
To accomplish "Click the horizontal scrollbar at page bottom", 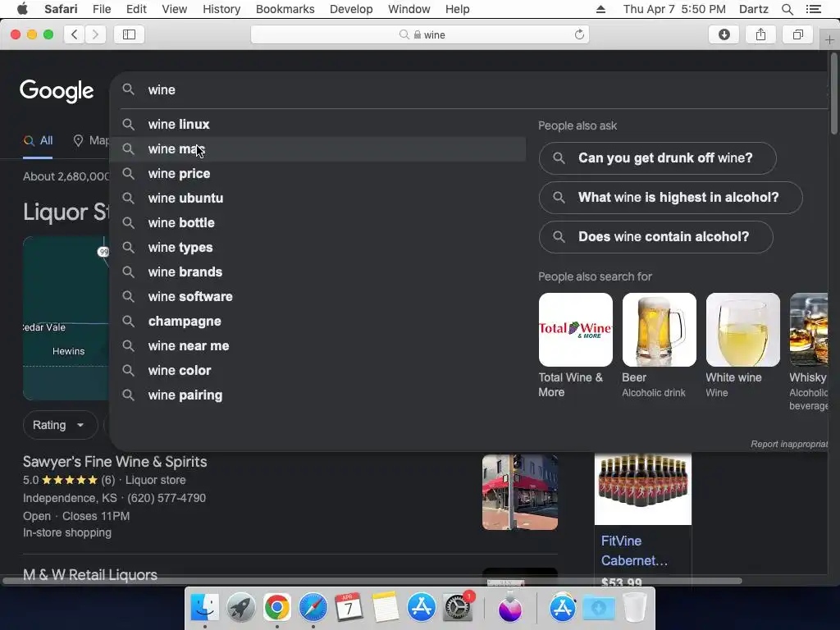I will pyautogui.click(x=372, y=582).
